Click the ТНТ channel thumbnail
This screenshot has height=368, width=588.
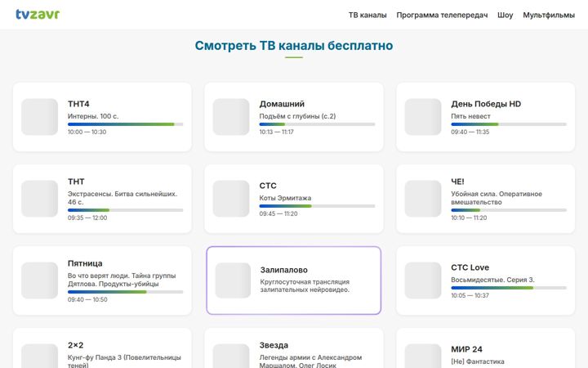click(39, 199)
